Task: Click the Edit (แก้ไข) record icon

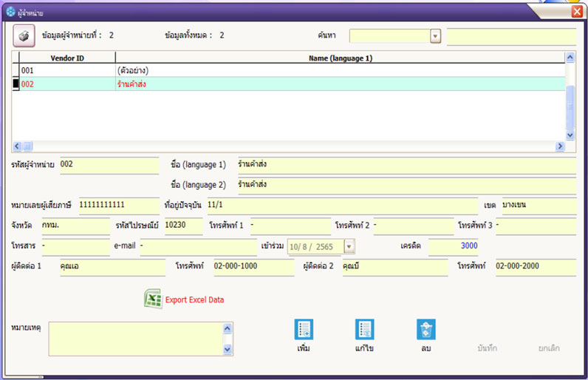Action: pos(364,329)
